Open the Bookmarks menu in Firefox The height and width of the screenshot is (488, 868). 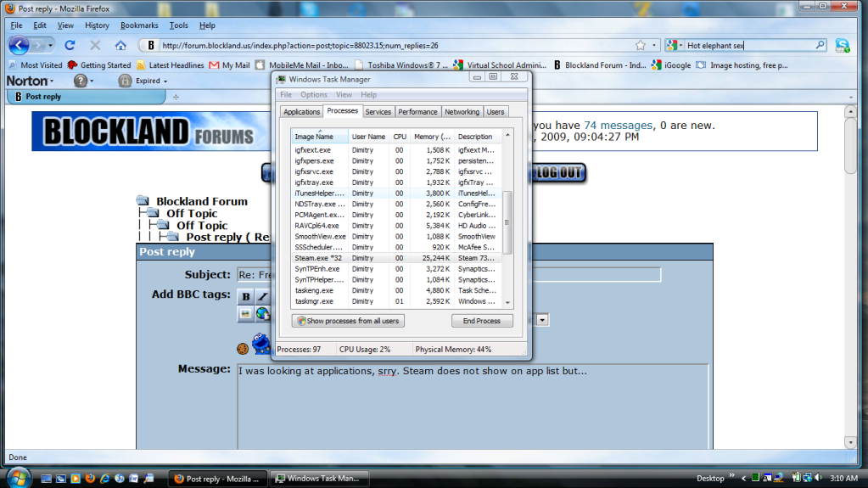tap(139, 25)
